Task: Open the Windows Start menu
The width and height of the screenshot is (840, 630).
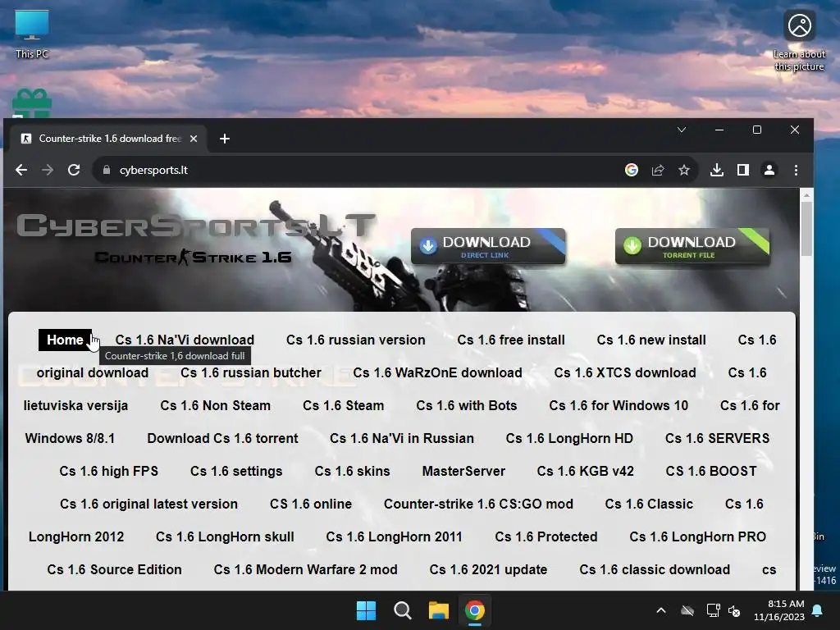Action: [367, 610]
